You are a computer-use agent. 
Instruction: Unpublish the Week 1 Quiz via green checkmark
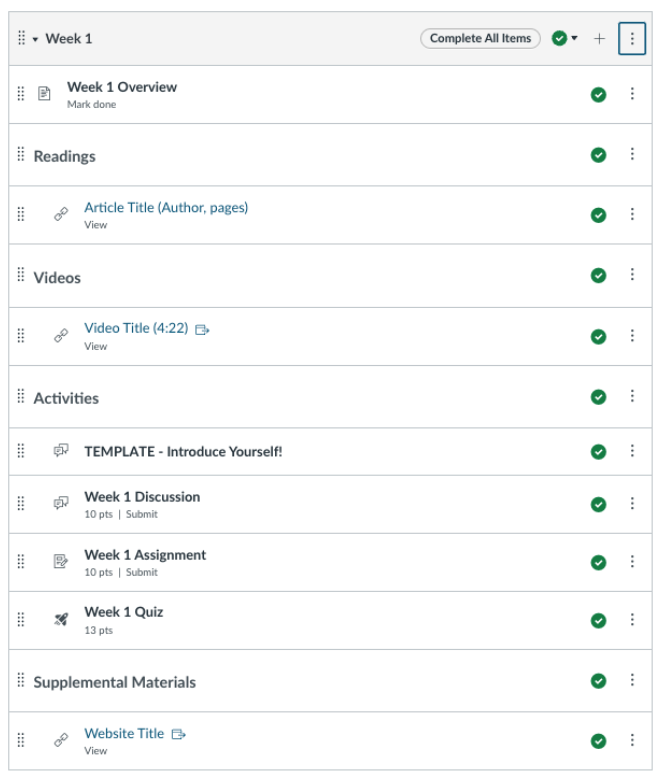coord(598,620)
